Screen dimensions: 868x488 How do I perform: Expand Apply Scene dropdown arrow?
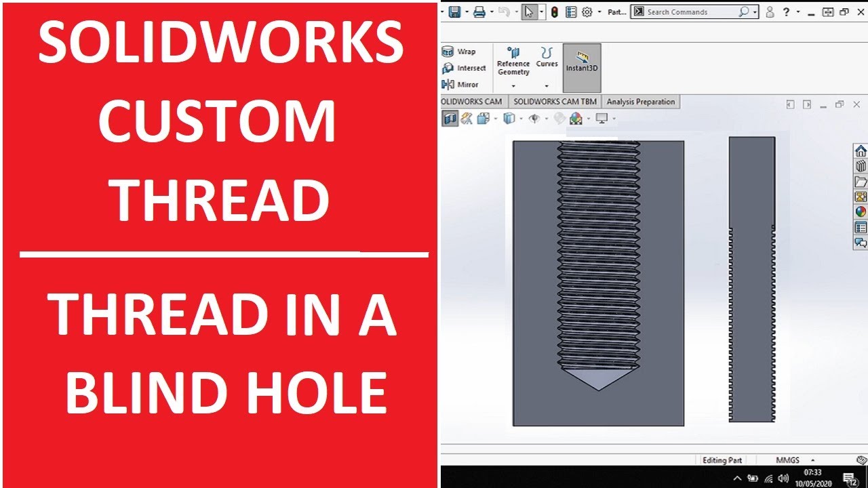[589, 119]
